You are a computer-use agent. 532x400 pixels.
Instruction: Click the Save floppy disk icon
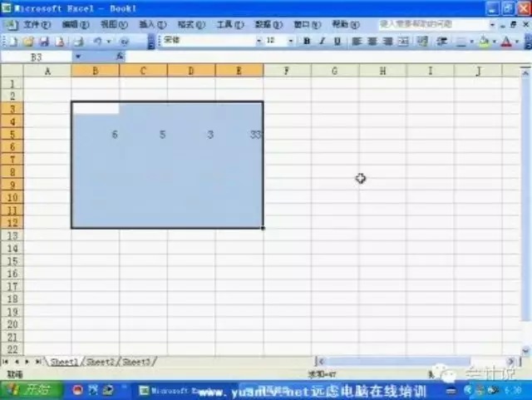click(x=44, y=42)
